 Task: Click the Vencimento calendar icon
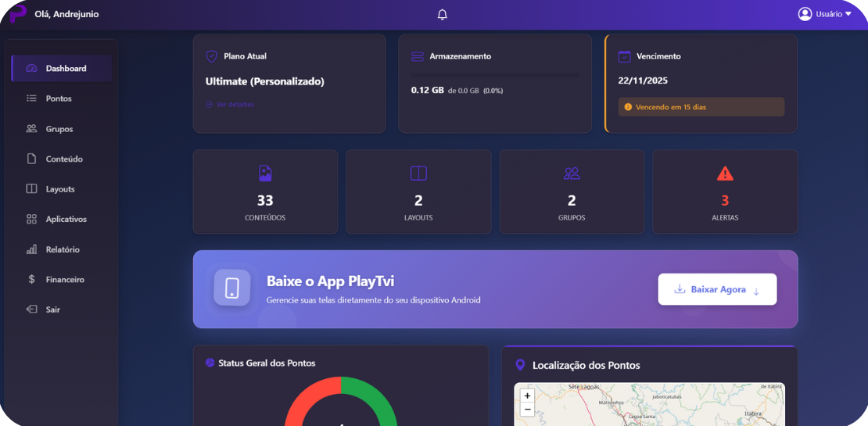pos(624,56)
